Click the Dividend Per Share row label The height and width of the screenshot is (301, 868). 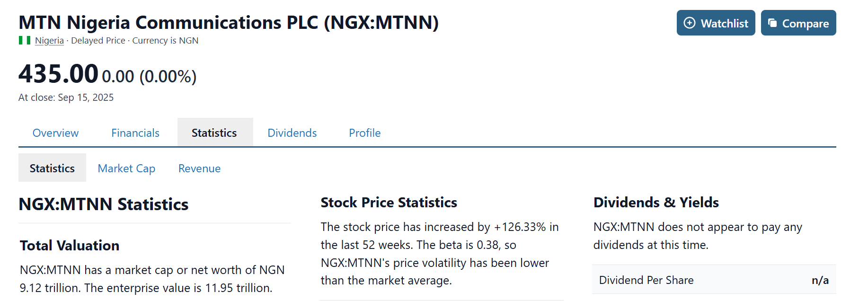[x=646, y=280]
